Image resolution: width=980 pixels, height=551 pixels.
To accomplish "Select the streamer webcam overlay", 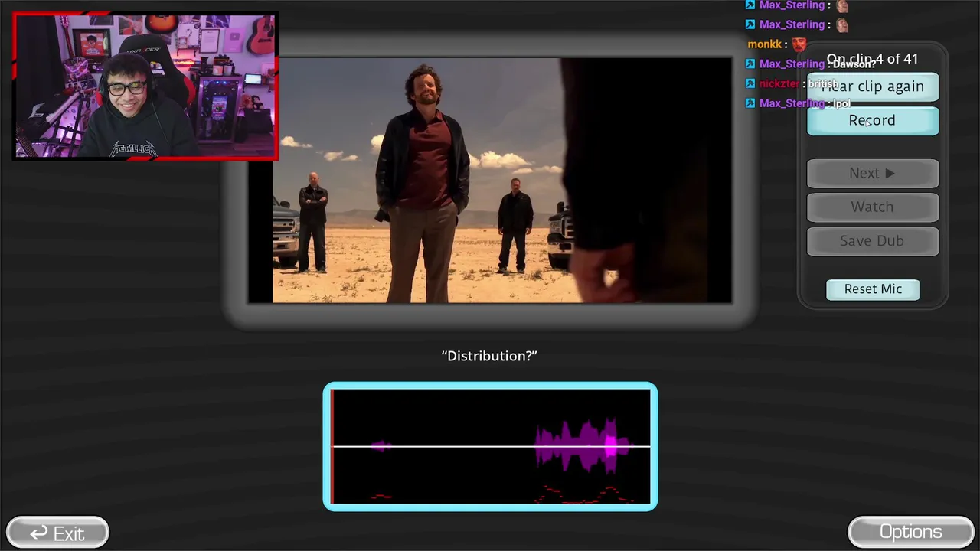I will pyautogui.click(x=145, y=86).
